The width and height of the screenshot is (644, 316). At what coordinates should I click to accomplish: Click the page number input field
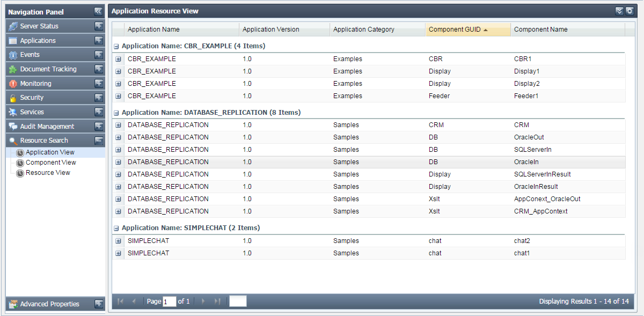[x=170, y=302]
